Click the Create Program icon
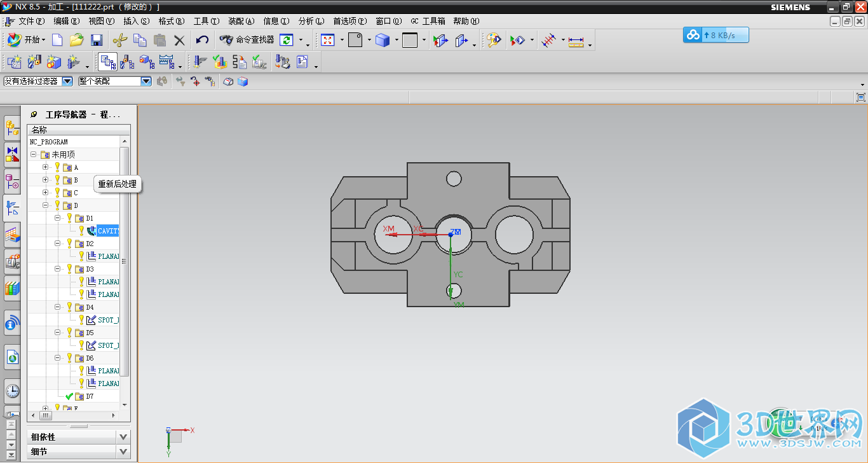Screen dimensions: 868x463 [14, 62]
